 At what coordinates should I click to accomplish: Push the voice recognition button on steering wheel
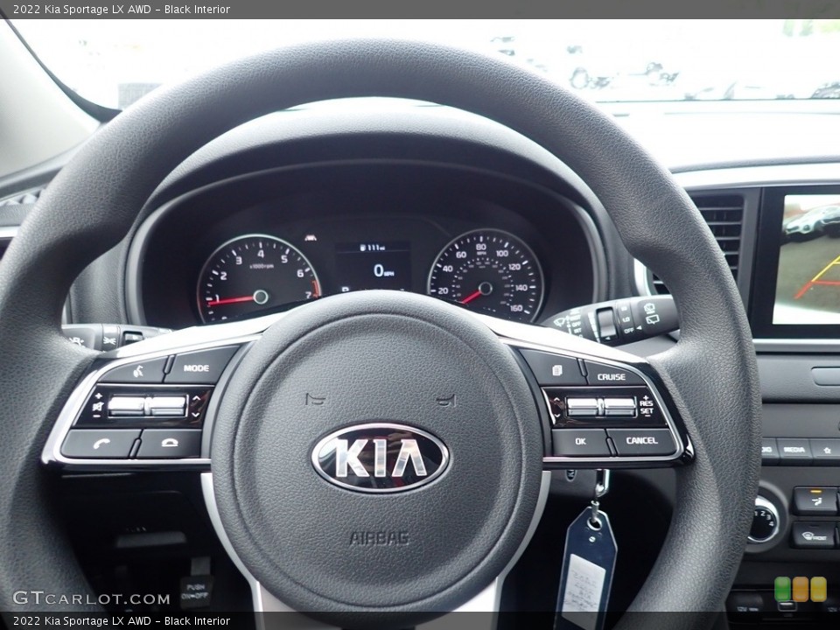point(137,370)
